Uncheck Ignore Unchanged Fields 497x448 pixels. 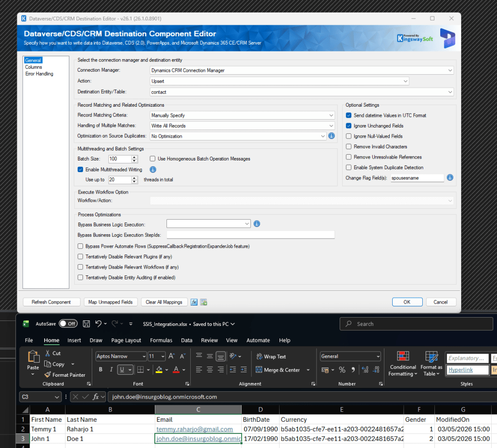point(348,126)
